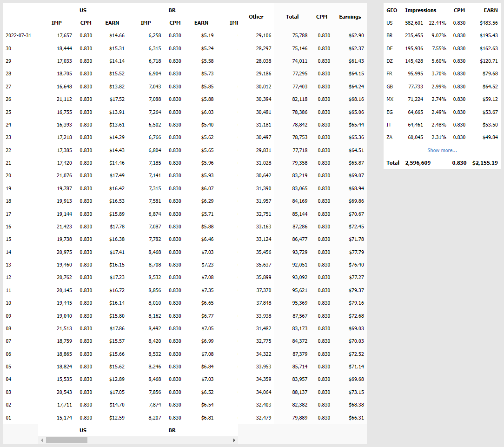Select BR impressions 8,856 on day 11

[155, 290]
